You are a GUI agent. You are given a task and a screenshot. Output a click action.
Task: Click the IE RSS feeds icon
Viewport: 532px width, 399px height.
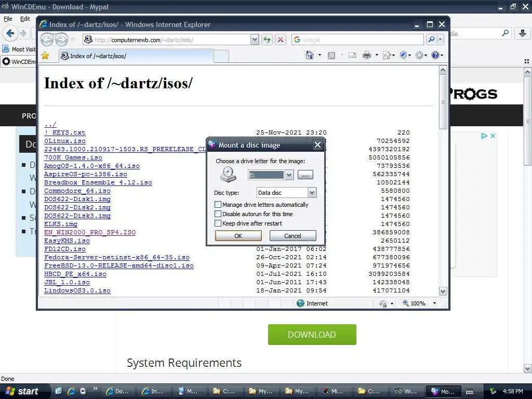331,55
